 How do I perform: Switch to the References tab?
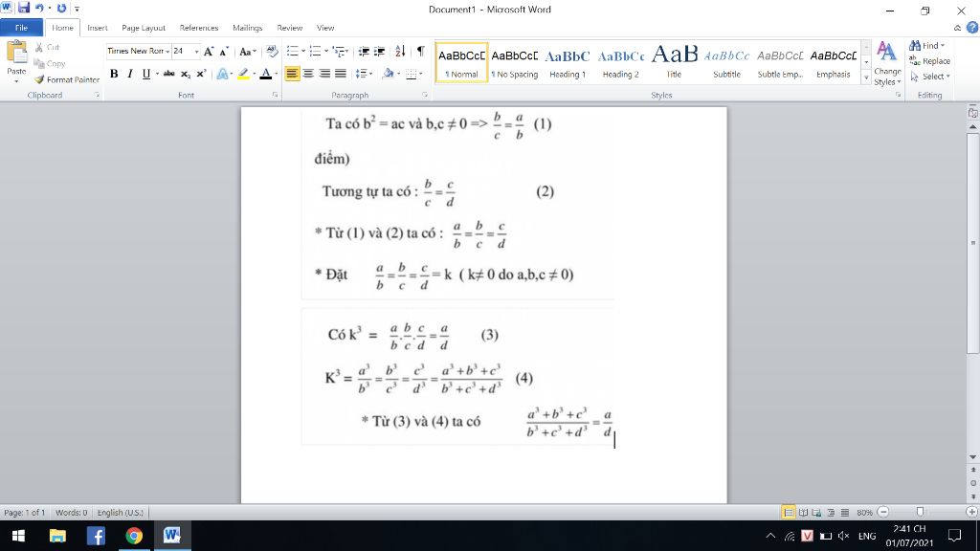coord(199,28)
